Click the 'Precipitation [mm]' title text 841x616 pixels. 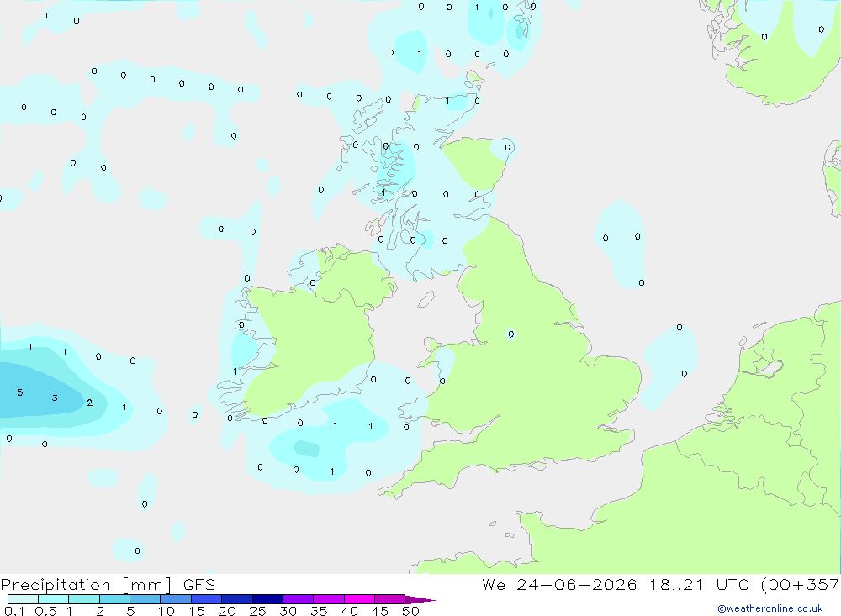[86, 585]
